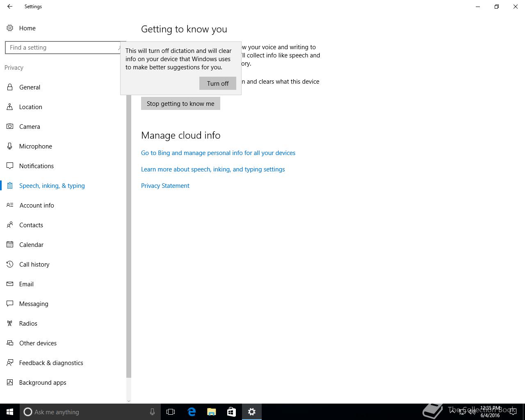Click the Microphone icon in sidebar
This screenshot has width=525, height=420.
[x=10, y=146]
